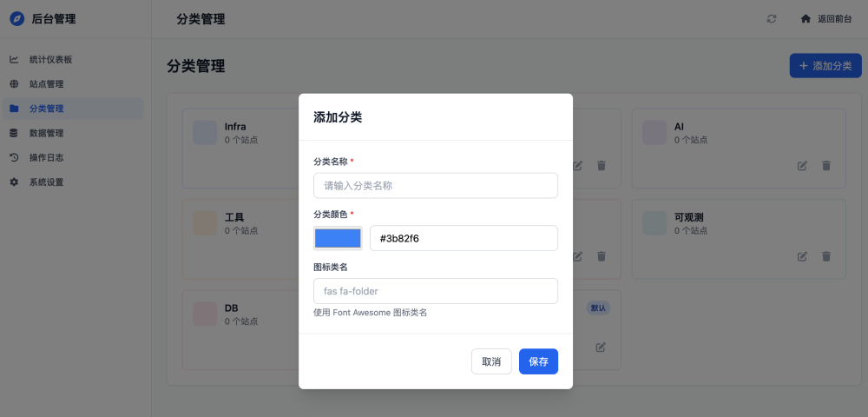The height and width of the screenshot is (417, 868).
Task: Click the 返回前台 link
Action: click(x=826, y=19)
